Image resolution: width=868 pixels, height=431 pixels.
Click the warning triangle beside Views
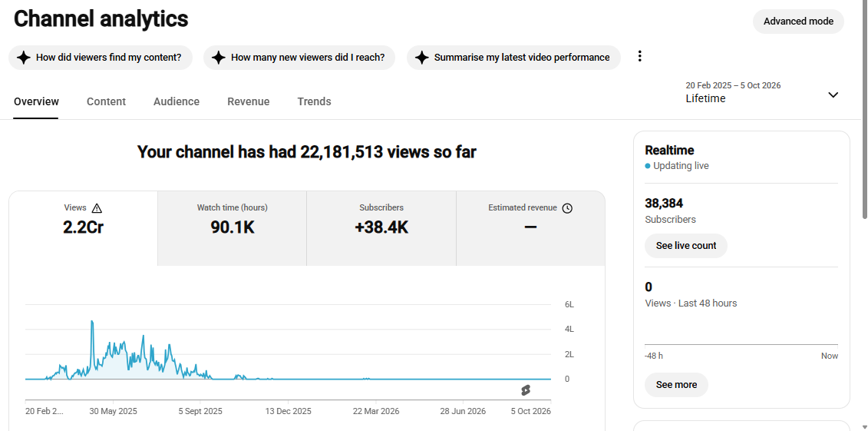97,208
